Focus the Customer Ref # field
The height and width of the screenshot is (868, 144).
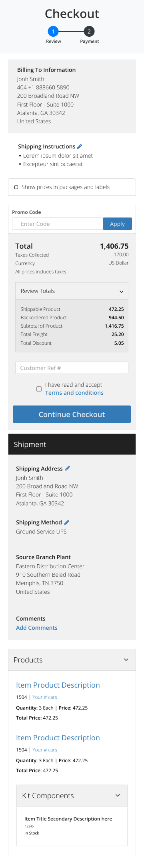(x=72, y=368)
